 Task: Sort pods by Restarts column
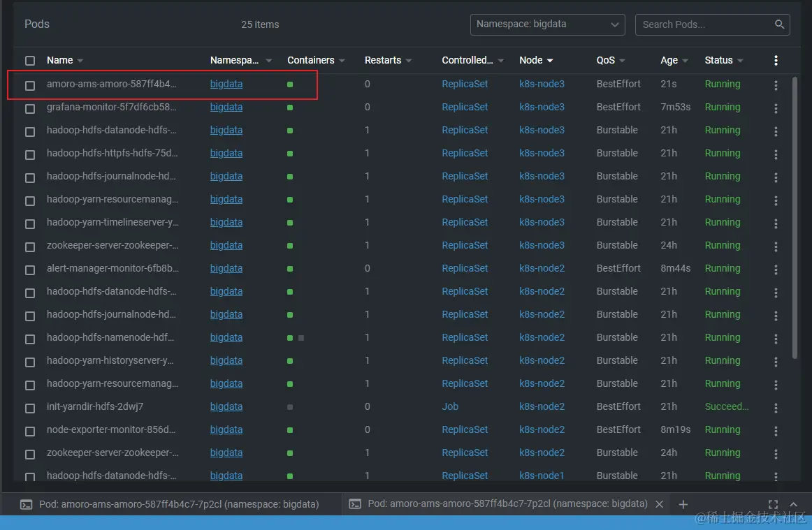tap(388, 60)
